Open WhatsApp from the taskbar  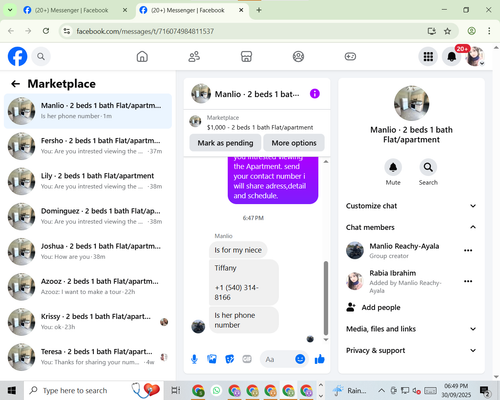tap(216, 390)
